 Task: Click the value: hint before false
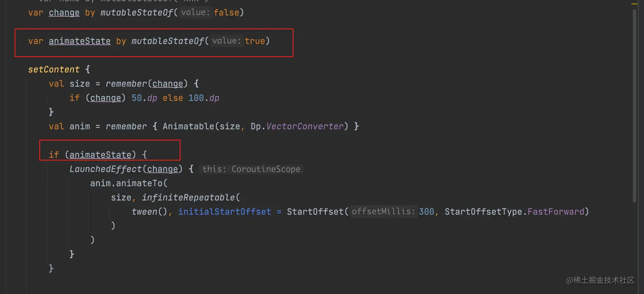coord(195,13)
